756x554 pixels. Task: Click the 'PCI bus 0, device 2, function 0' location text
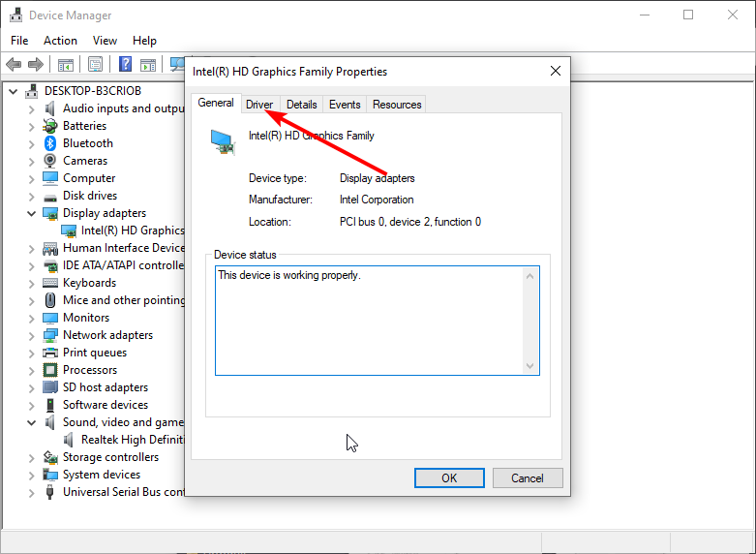click(x=410, y=222)
